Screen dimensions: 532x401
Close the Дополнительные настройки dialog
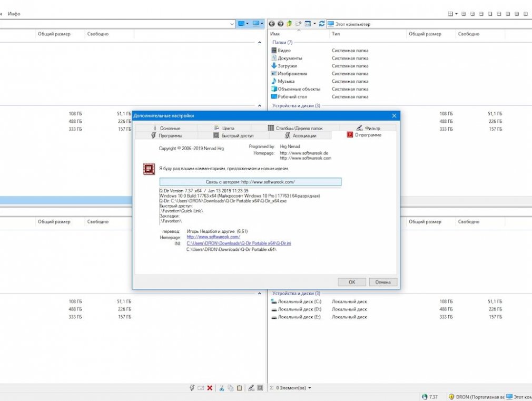coord(394,116)
